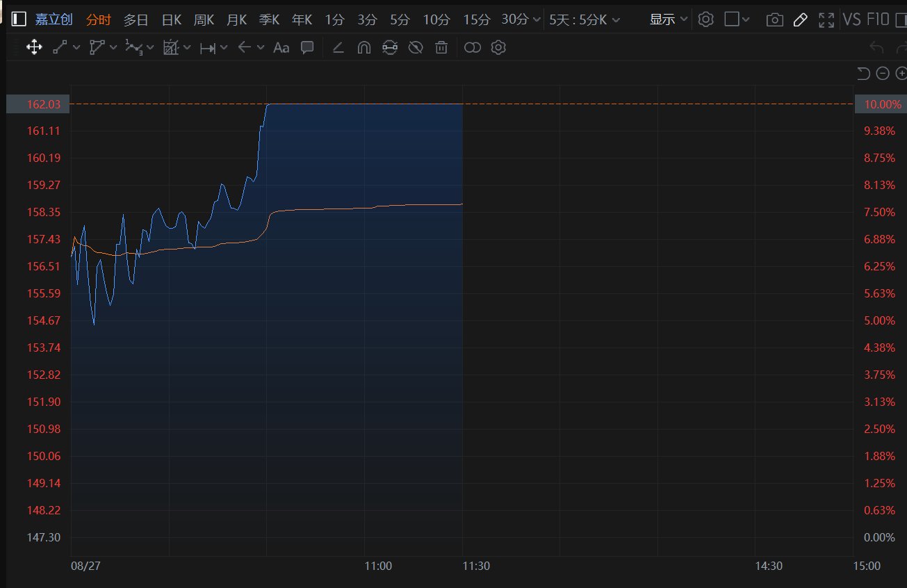Select the chart measurement analysis tool

pos(170,48)
